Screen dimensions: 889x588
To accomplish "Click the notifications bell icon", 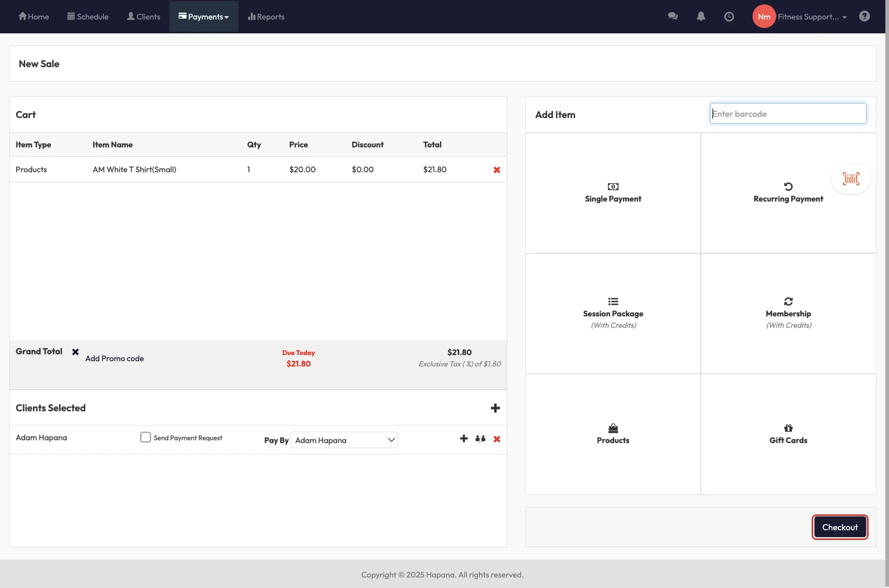I will [701, 16].
